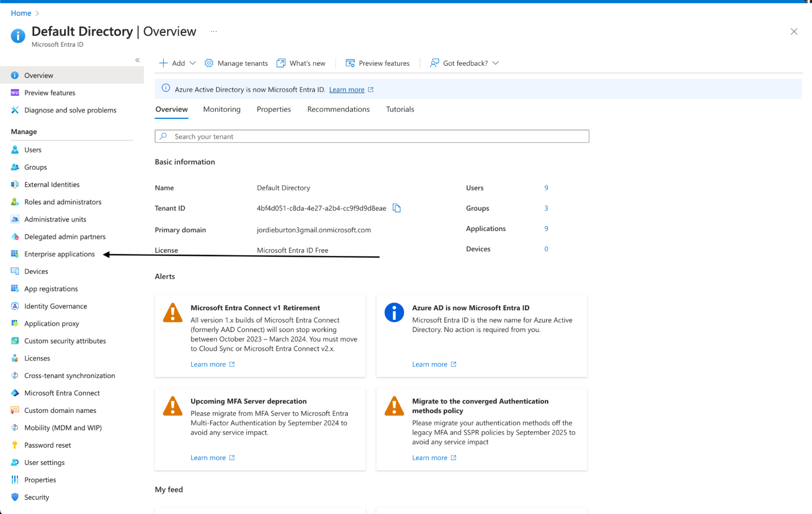Click the Applications count 9
Image resolution: width=812 pixels, height=514 pixels.
pyautogui.click(x=546, y=228)
